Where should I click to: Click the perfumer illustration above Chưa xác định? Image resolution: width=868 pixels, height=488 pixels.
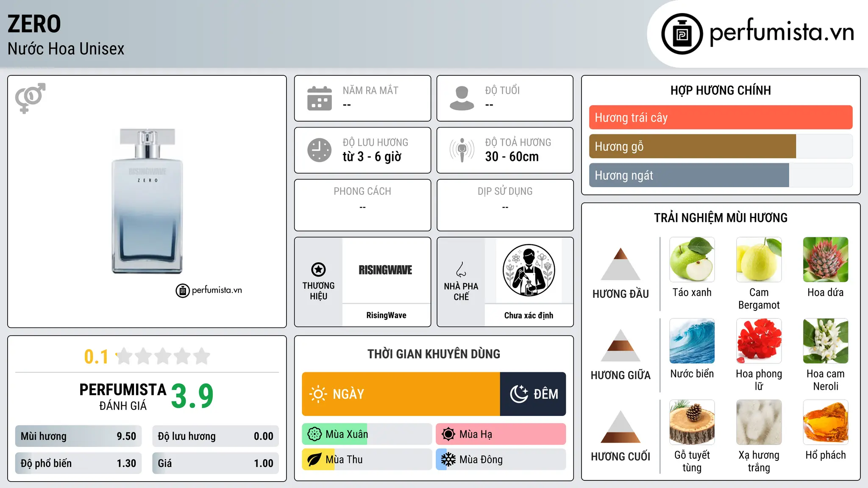coord(529,270)
